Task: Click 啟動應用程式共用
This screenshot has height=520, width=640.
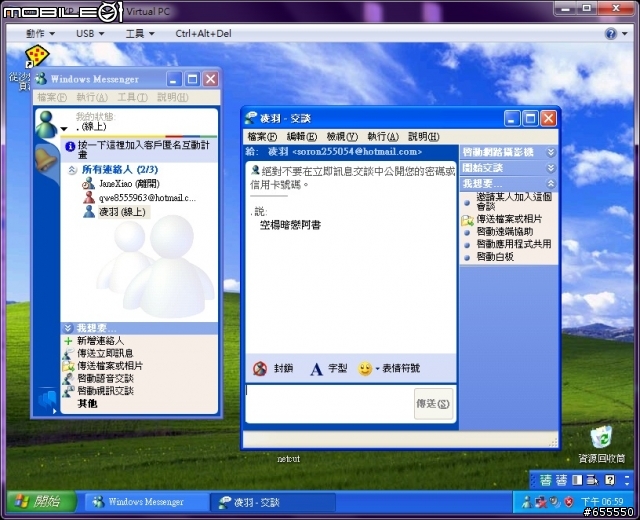Action: pyautogui.click(x=514, y=244)
